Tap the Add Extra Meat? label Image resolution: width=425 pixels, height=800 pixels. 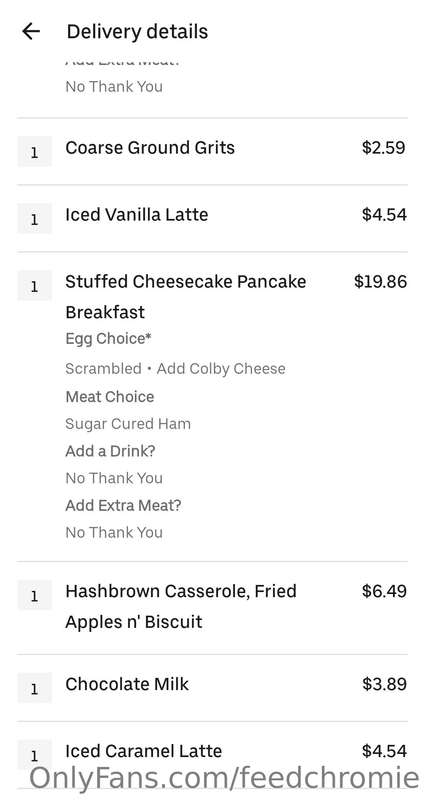tap(123, 505)
